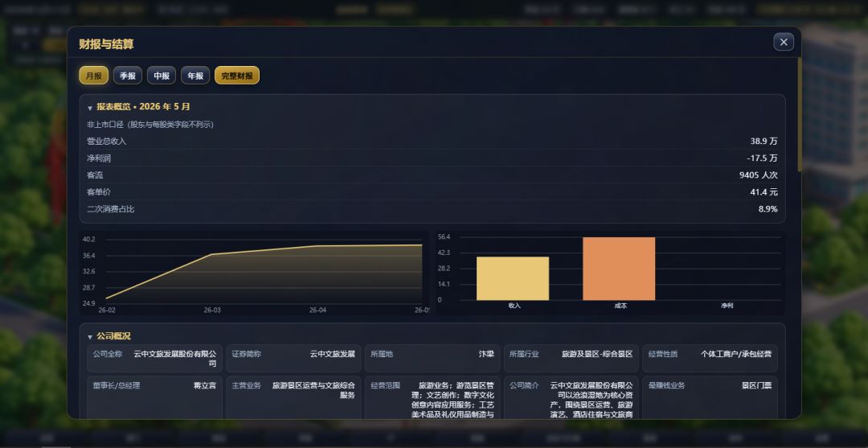Click the 26-03 axis label on line chart

coord(212,310)
